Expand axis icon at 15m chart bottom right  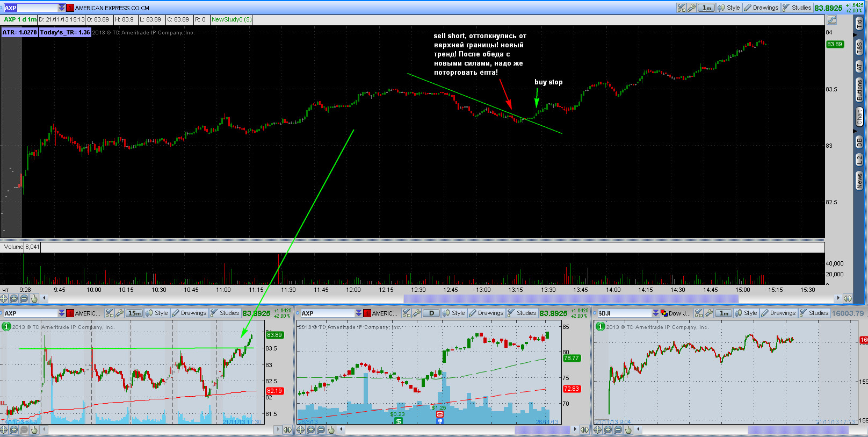coord(288,429)
